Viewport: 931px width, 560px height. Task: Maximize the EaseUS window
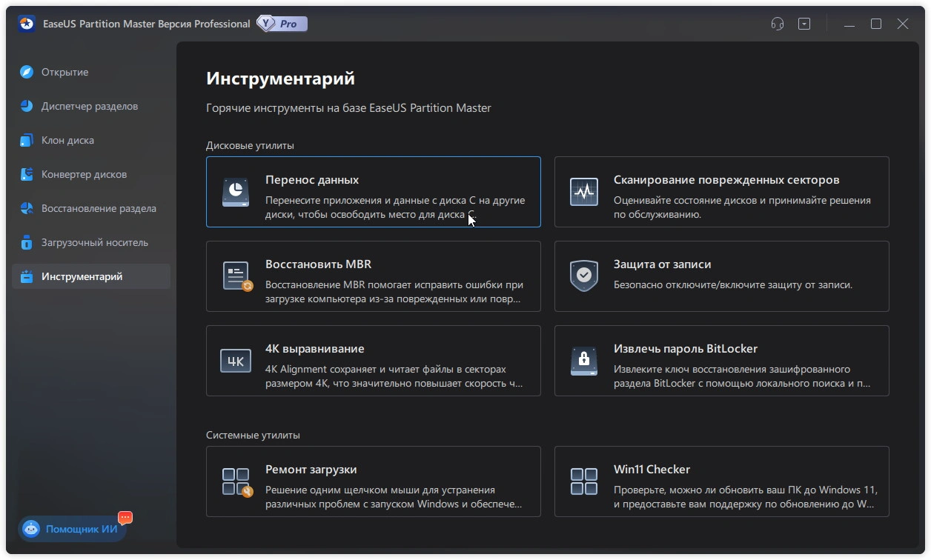pos(876,24)
